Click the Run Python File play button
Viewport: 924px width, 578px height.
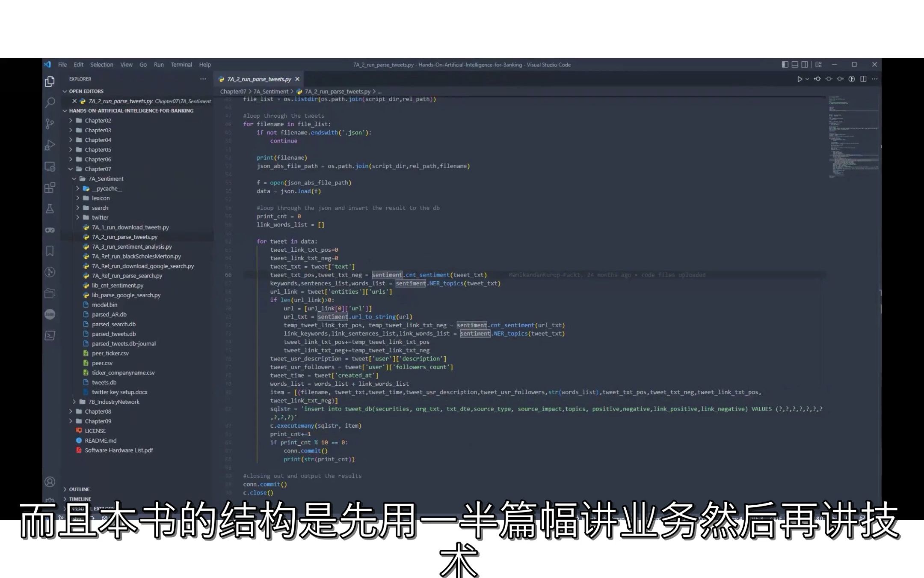pos(799,79)
